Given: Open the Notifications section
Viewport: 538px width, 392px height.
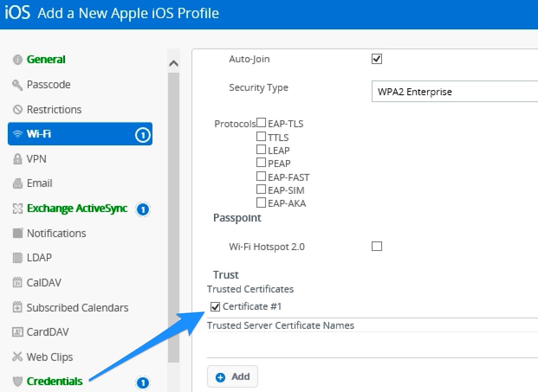Looking at the screenshot, I should [56, 234].
